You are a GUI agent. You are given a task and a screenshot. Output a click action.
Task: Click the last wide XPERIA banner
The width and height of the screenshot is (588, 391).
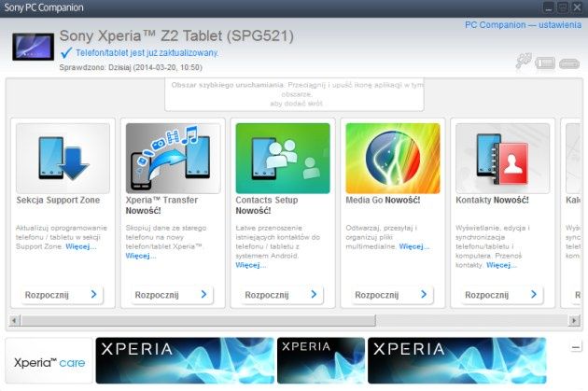[x=457, y=360]
